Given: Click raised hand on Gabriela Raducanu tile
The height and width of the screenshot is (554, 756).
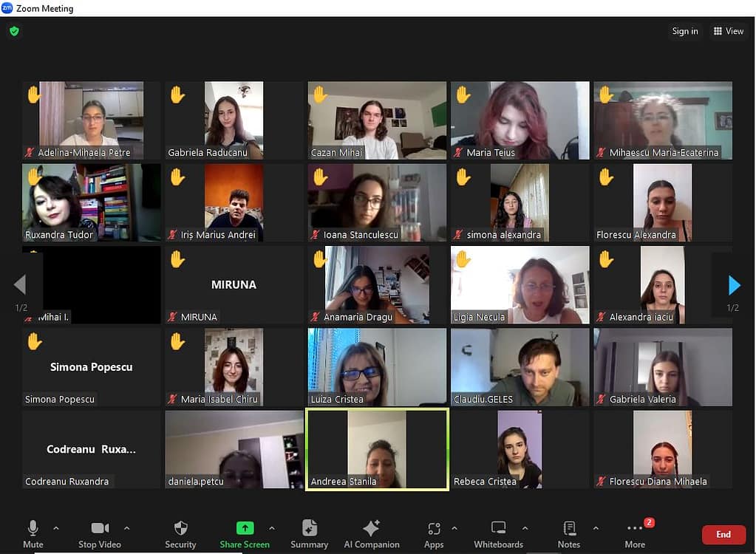Looking at the screenshot, I should point(177,95).
